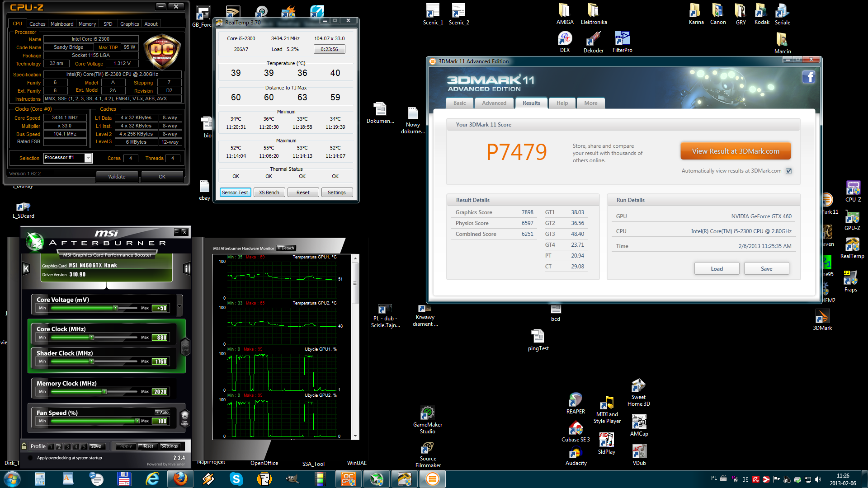Click the Fan Speed value field showing 100
The width and height of the screenshot is (868, 488).
(160, 421)
